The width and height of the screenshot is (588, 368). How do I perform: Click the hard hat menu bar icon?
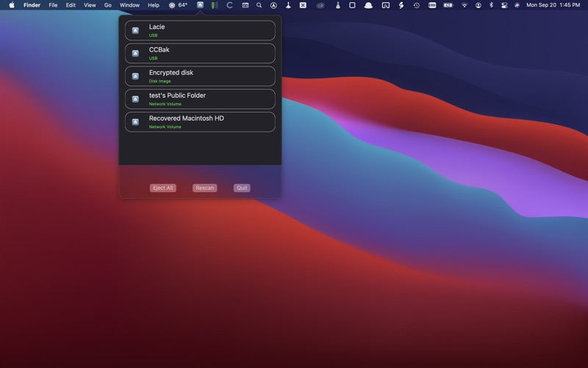368,5
